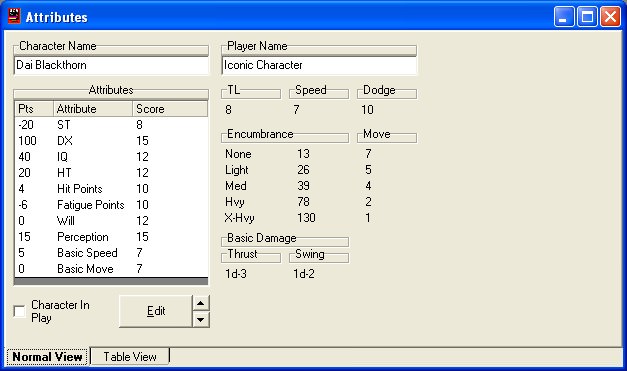
Task: Click the None encumbrance value 13
Action: point(303,154)
